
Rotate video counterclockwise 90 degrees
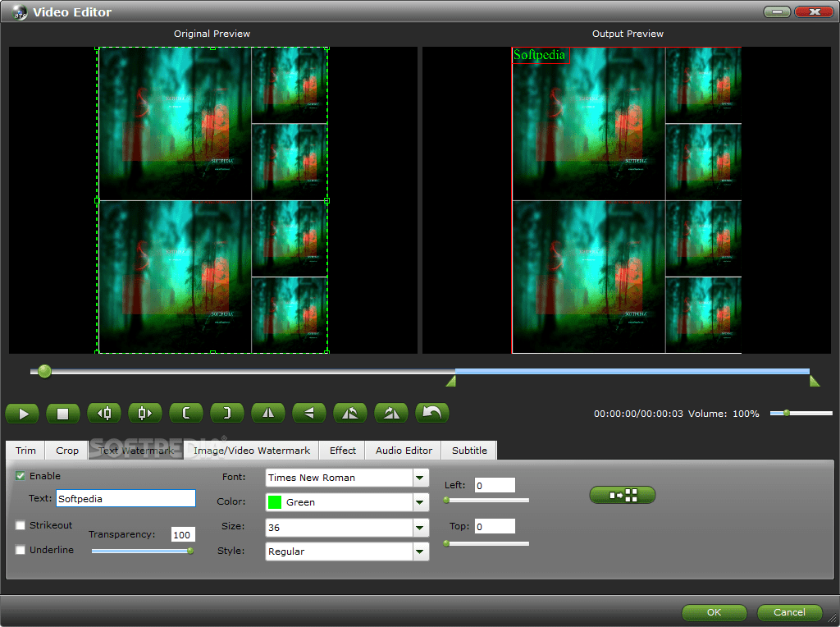coord(349,413)
